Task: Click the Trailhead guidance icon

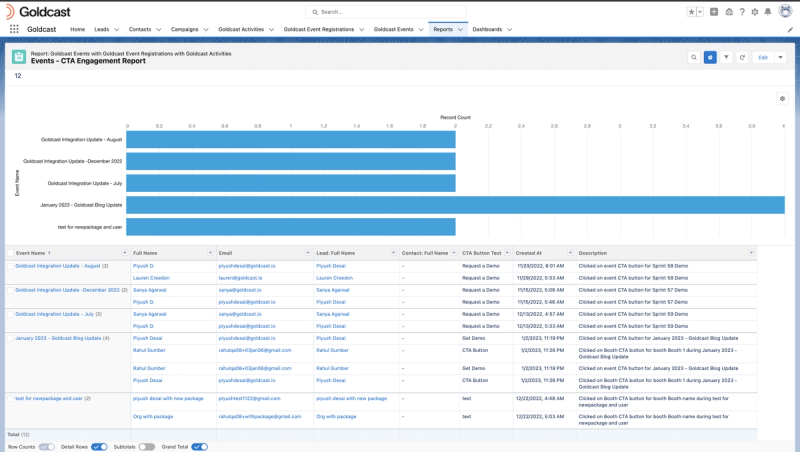Action: (729, 12)
